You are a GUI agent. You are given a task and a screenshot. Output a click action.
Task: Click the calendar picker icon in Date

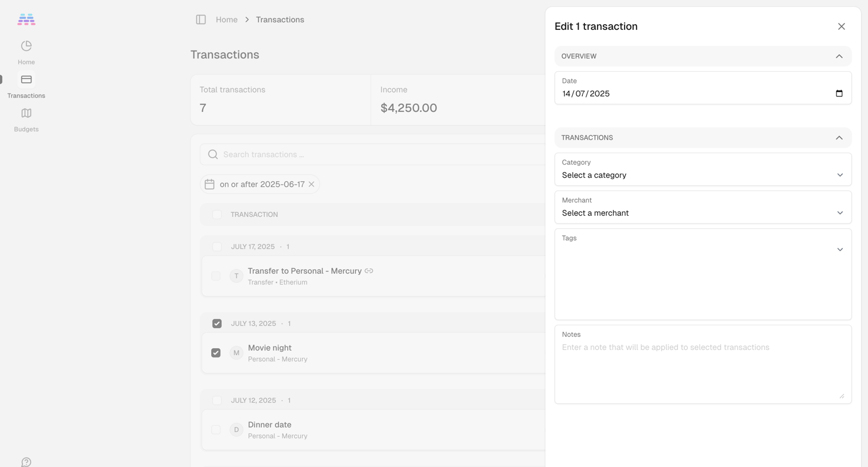[x=839, y=94]
